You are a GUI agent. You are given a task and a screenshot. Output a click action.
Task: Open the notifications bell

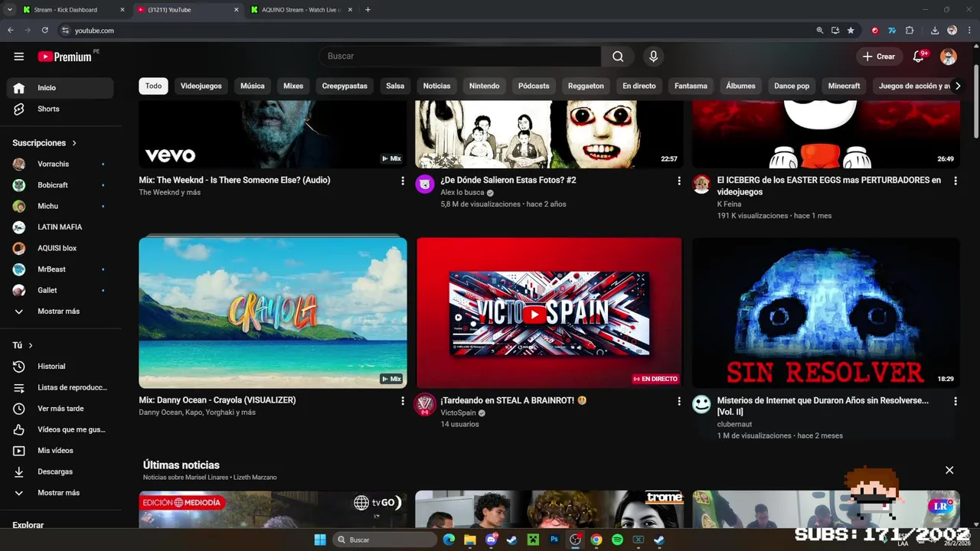(x=919, y=57)
